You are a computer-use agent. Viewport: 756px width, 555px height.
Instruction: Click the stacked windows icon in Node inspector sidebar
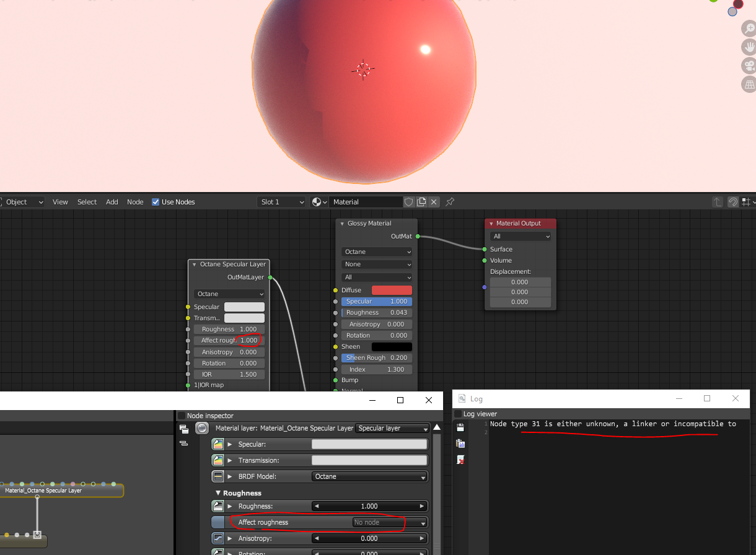coord(183,428)
